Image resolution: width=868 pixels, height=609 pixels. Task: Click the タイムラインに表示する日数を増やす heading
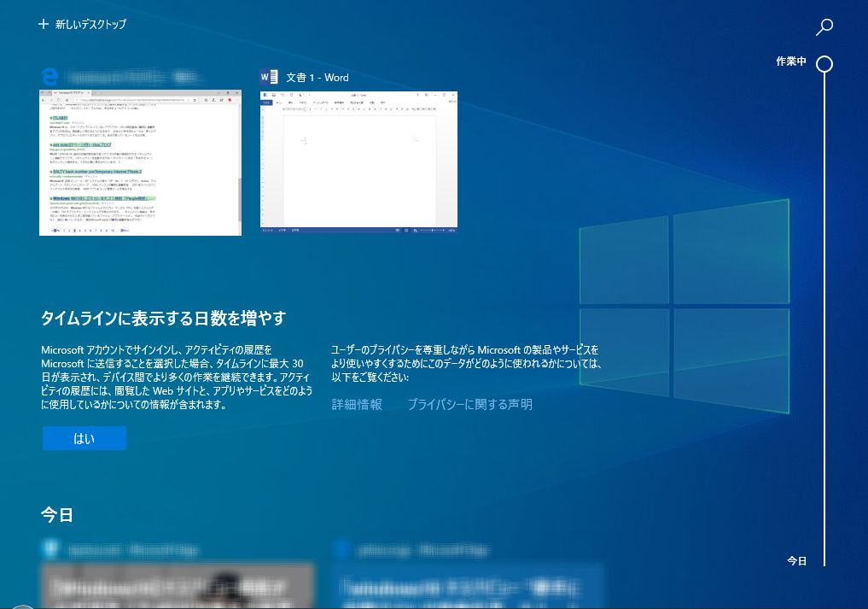(163, 318)
